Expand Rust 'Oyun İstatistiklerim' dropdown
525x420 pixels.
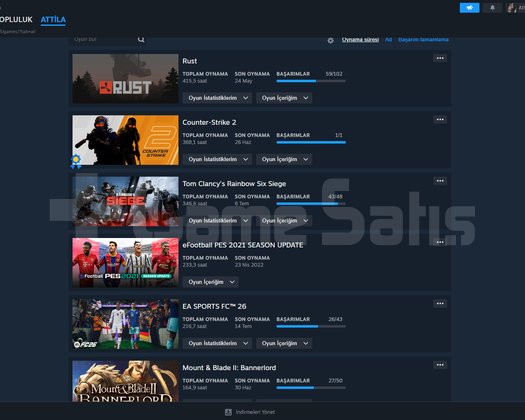217,98
